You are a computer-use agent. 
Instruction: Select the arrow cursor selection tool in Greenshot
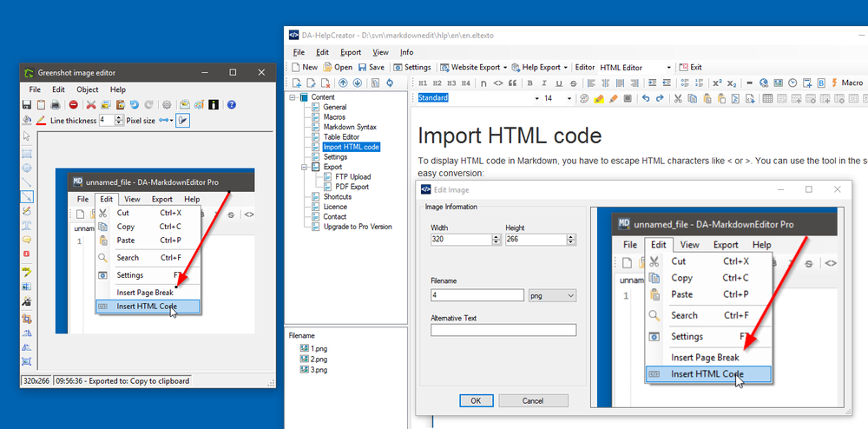coord(27,136)
